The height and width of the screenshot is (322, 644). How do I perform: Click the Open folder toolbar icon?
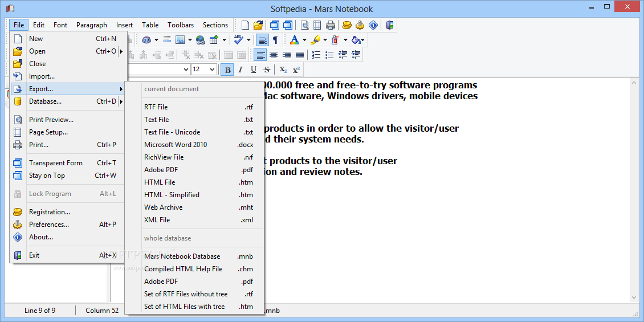[x=258, y=25]
